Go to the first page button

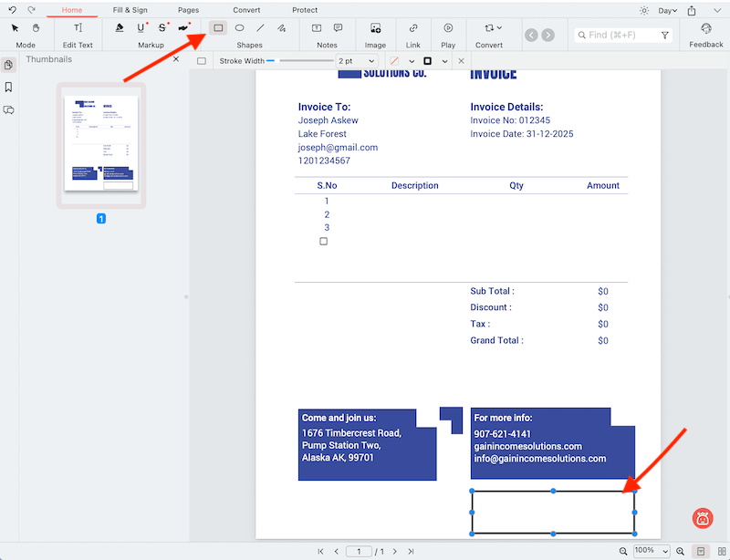pos(320,551)
